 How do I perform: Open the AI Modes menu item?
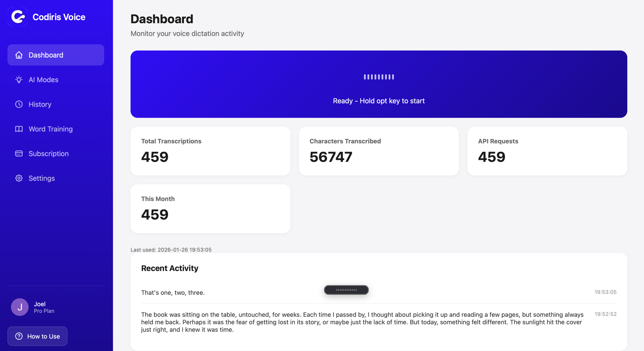coord(43,80)
